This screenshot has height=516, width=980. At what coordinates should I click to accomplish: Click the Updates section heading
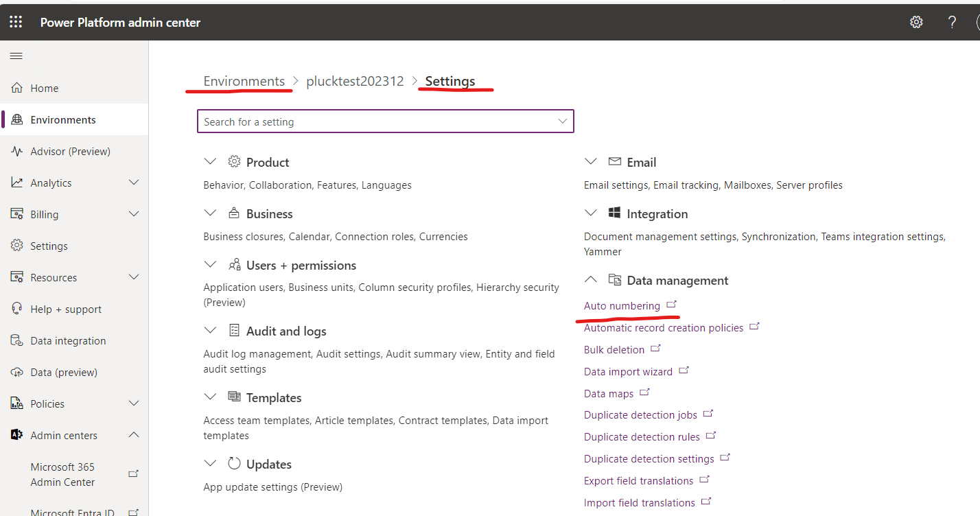(269, 464)
